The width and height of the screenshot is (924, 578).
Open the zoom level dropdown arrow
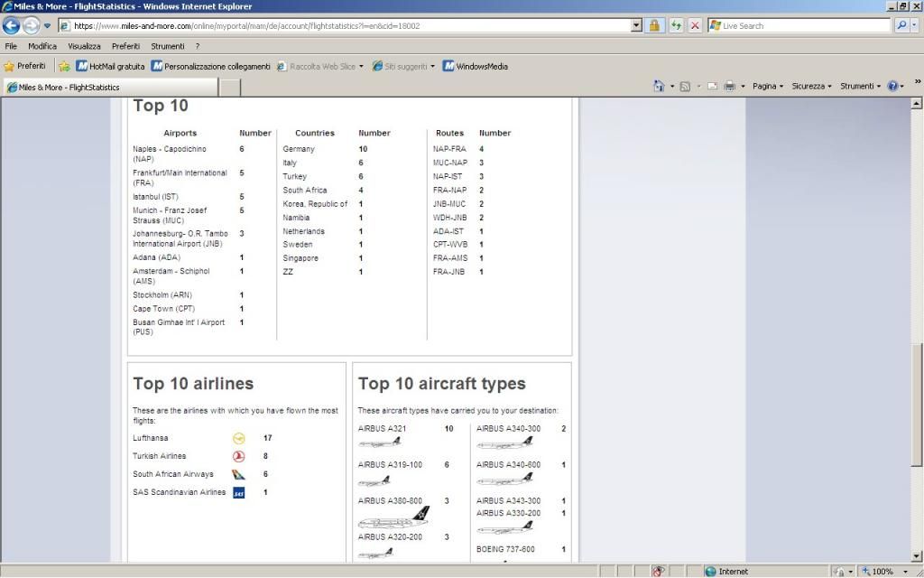pos(906,572)
